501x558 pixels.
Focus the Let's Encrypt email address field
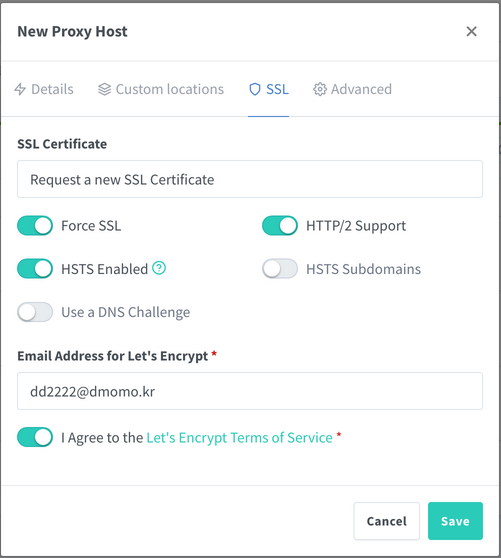(250, 391)
